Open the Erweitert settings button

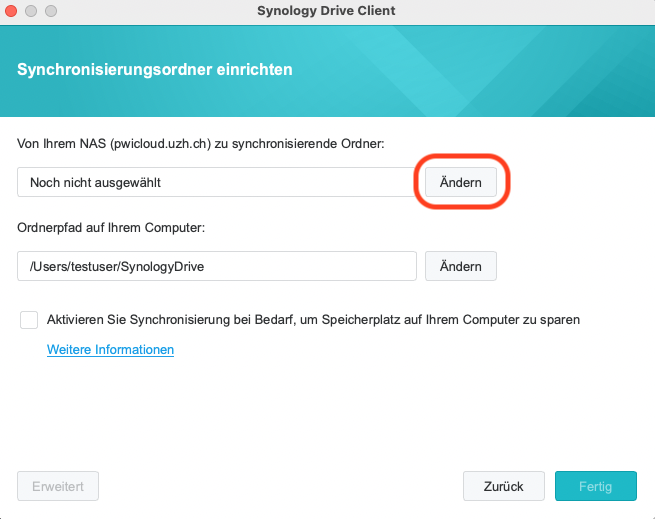click(x=58, y=486)
